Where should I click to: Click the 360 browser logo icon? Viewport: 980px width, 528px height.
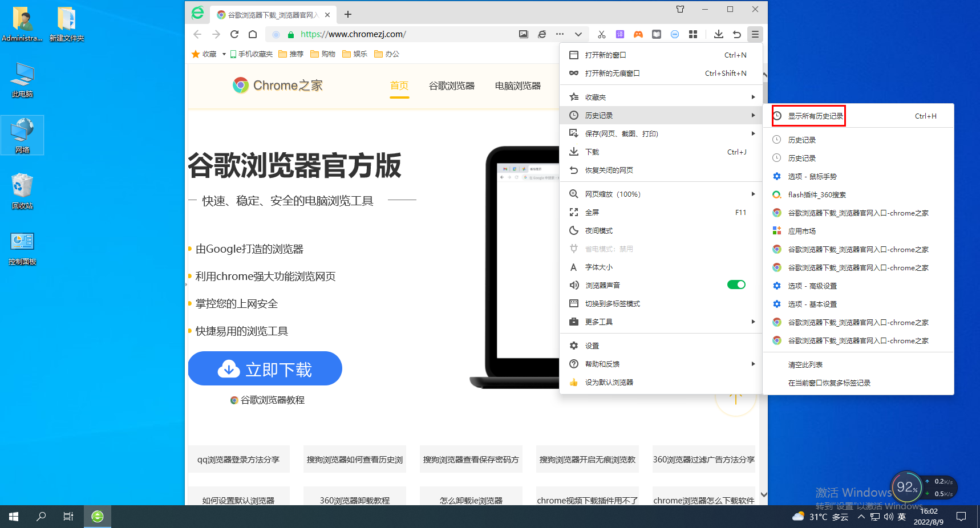198,13
